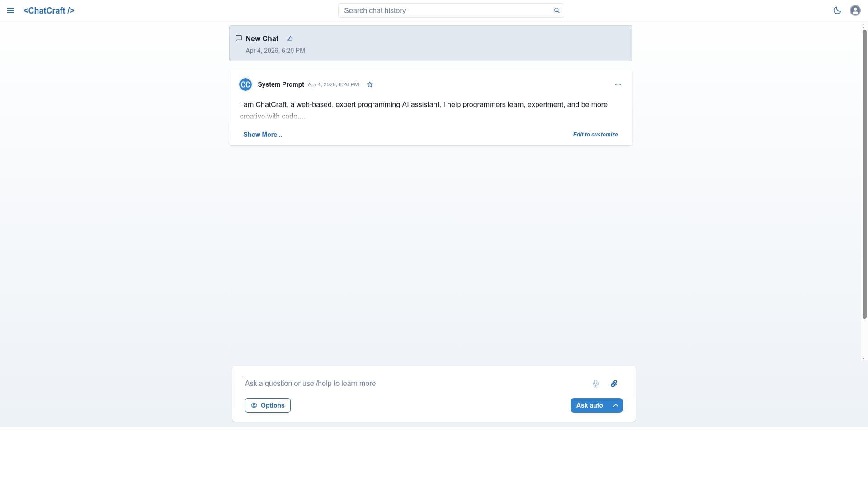Open the hamburger sidebar menu

[x=11, y=10]
